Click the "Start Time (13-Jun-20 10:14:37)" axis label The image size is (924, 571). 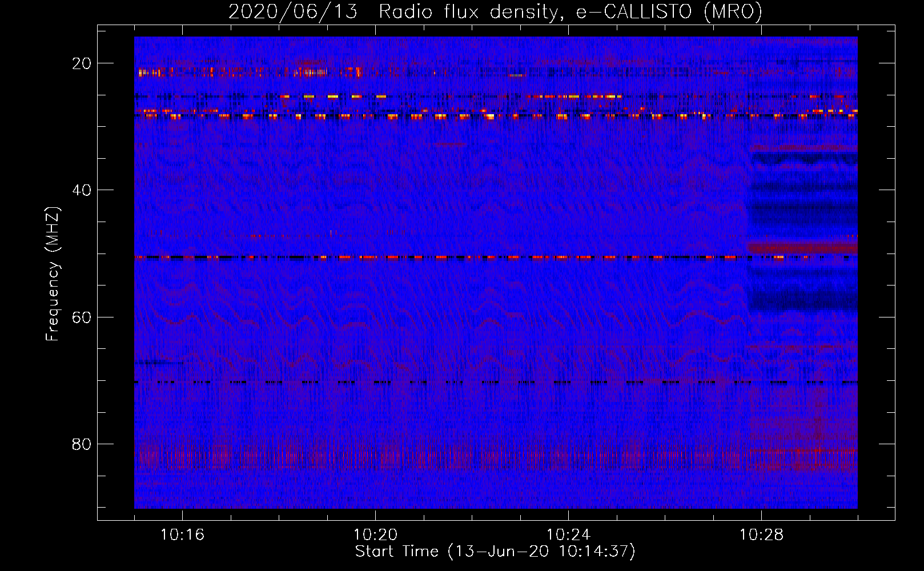point(495,552)
